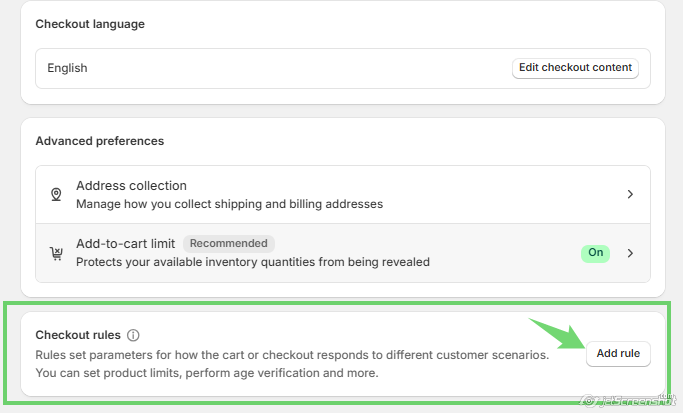Click the location pin icon for Address collection
Screen dimensions: 683x413
[x=56, y=194]
